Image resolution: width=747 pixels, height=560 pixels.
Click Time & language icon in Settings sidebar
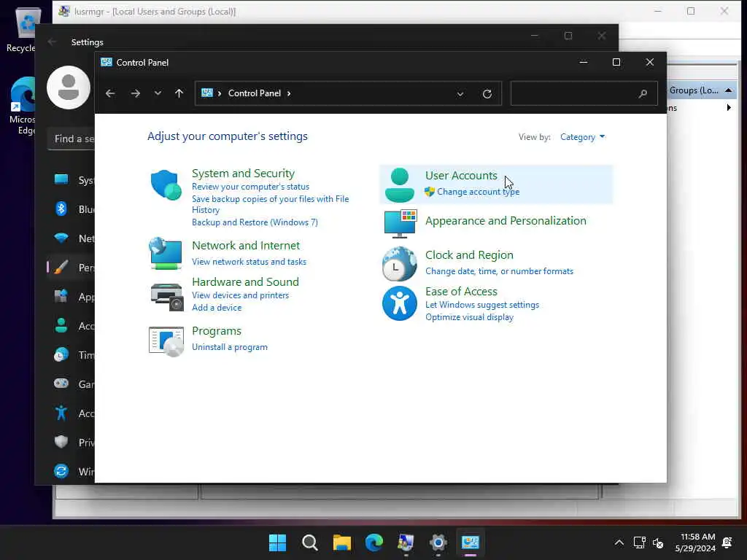click(61, 355)
